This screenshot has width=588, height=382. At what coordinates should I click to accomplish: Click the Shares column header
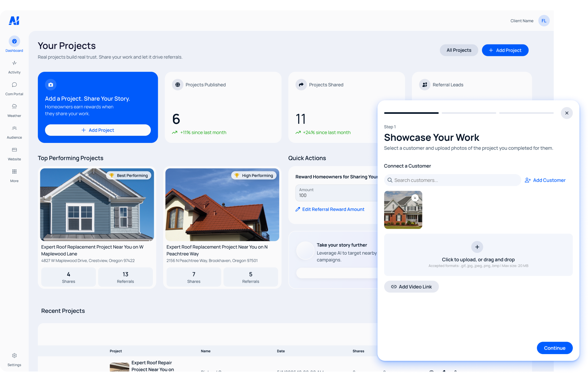click(x=358, y=351)
